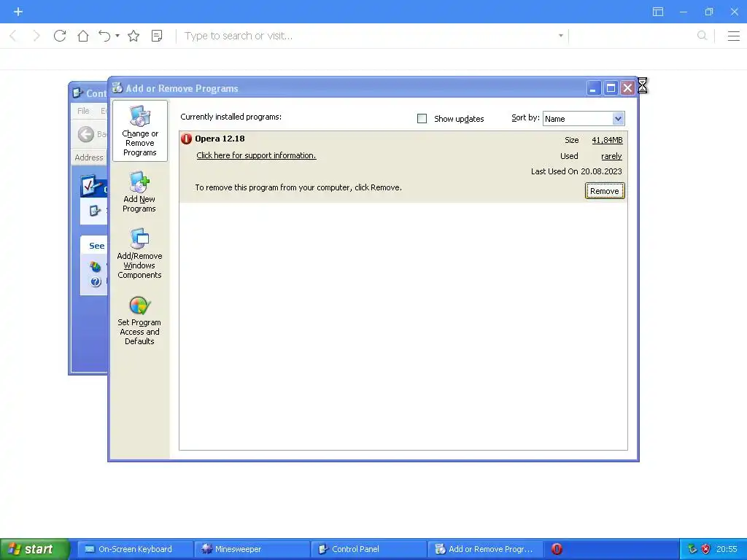Viewport: 747px width, 560px height.
Task: Click the Control Panel category icon with checkmark
Action: [x=92, y=186]
